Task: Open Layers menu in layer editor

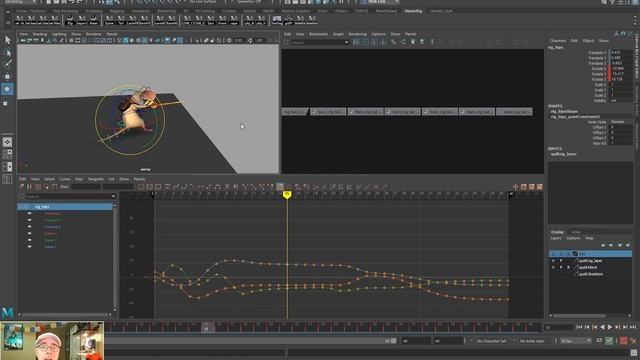Action: tap(556, 238)
